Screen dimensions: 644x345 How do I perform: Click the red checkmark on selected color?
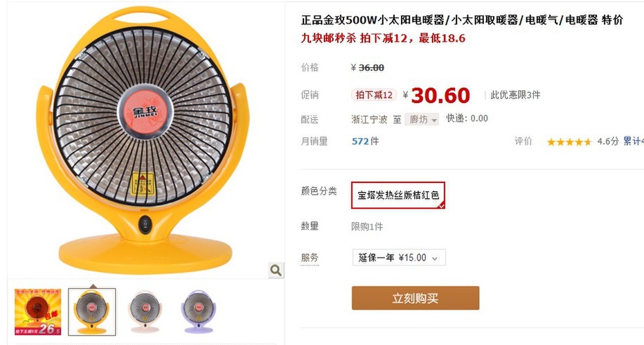coord(440,205)
